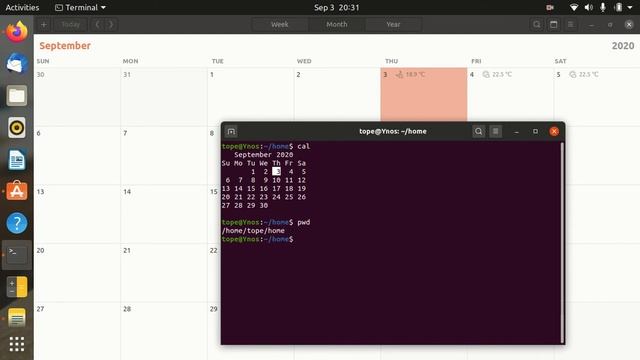Open the Calendar search icon
The image size is (640, 360).
pyautogui.click(x=537, y=24)
